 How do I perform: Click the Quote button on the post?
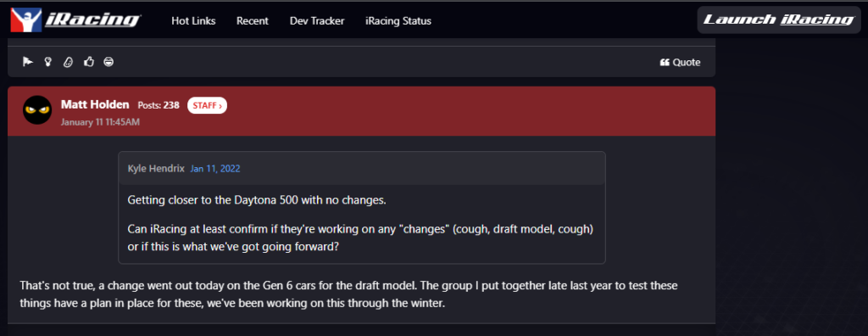click(681, 62)
